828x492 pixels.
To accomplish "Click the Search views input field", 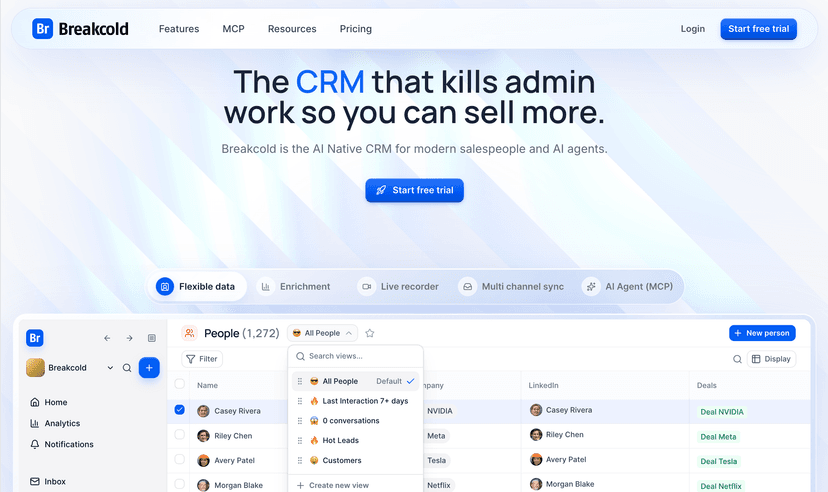I will [x=355, y=356].
